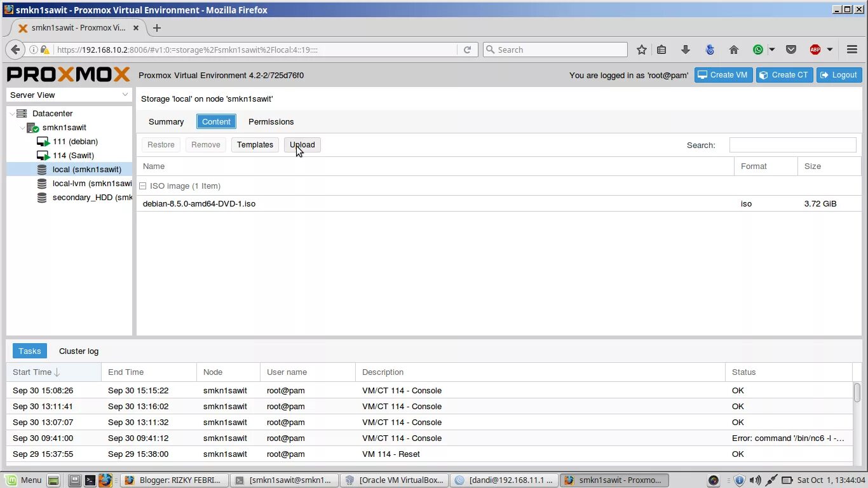
Task: Select VM 111 (debian)
Action: point(75,141)
